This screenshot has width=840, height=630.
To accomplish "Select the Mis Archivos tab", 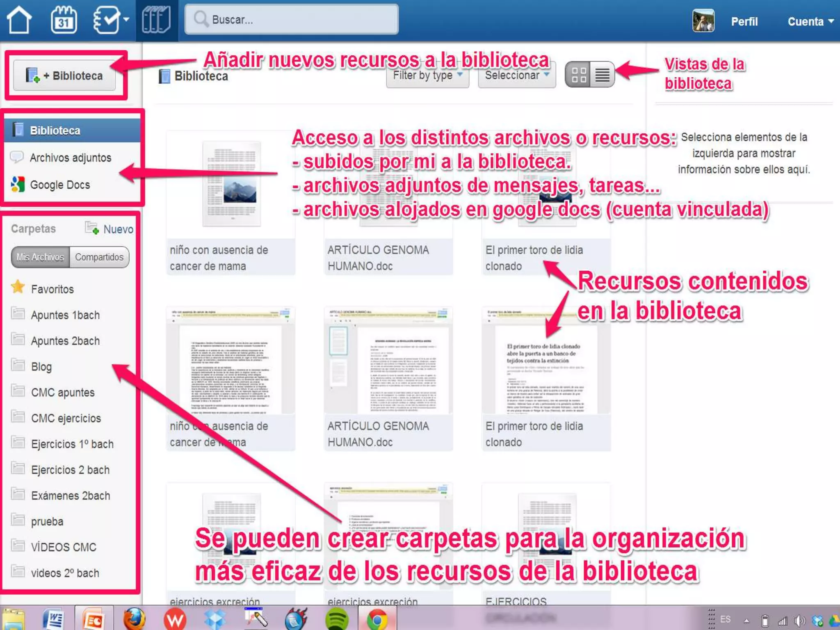I will point(40,257).
